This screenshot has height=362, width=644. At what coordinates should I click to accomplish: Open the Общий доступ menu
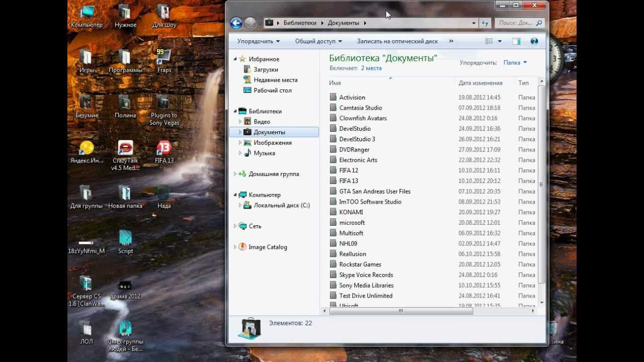click(x=318, y=41)
